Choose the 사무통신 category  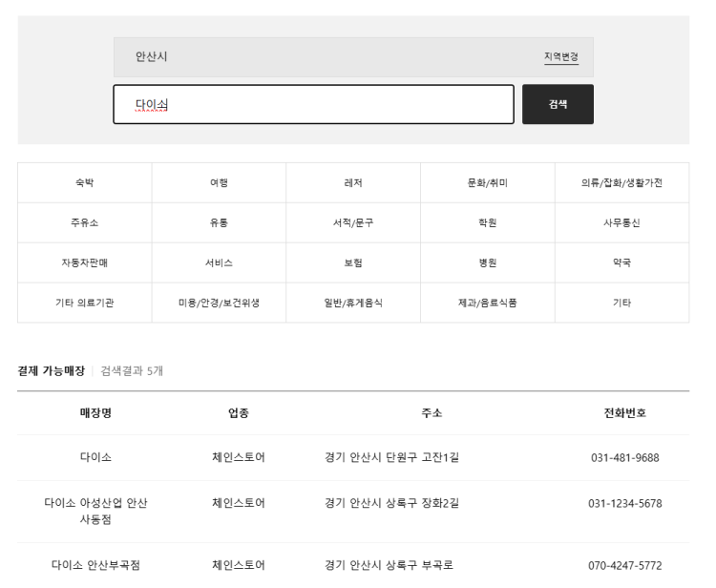(621, 222)
